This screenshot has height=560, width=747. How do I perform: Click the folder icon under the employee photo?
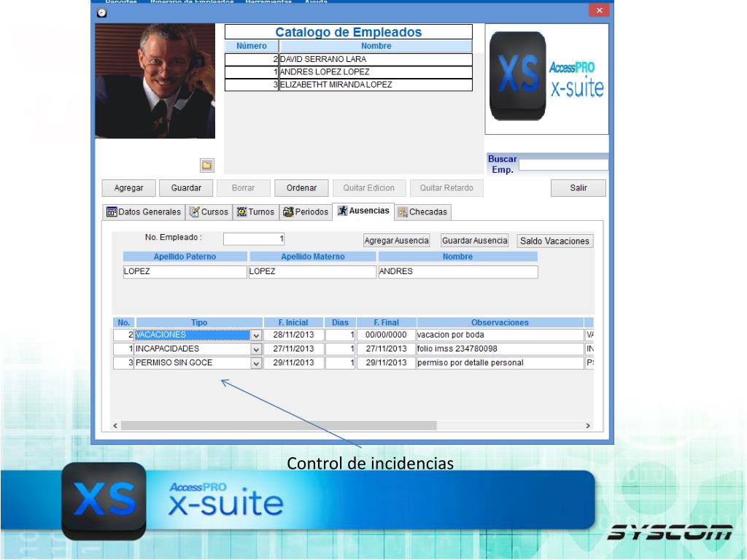206,166
